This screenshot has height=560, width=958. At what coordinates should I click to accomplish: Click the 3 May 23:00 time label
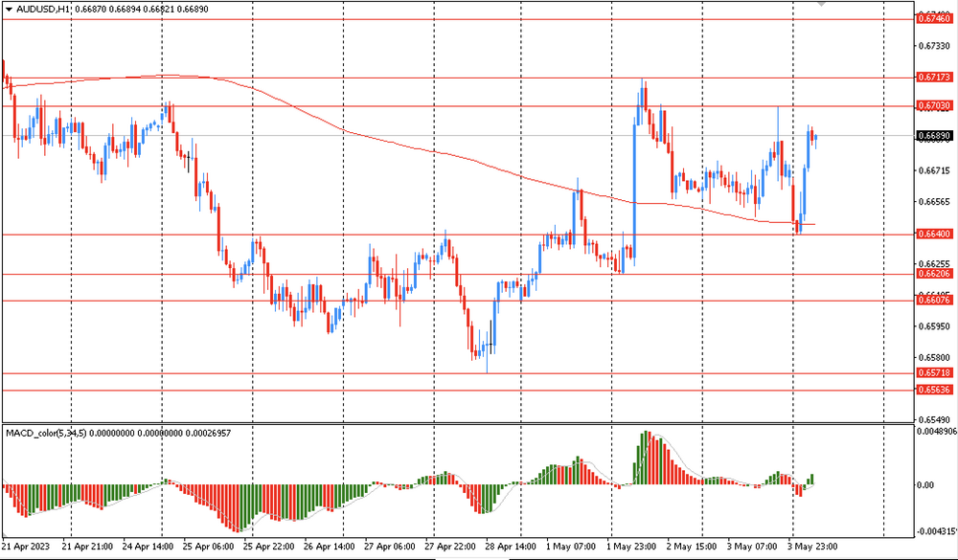(812, 547)
